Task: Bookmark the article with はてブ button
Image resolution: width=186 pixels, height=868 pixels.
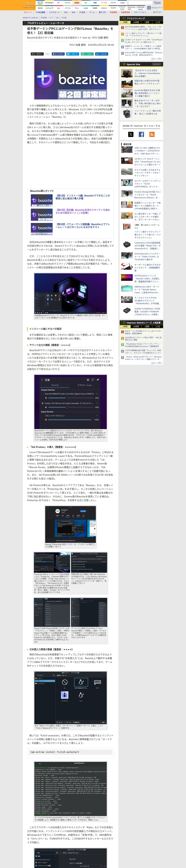Action: 73,54
